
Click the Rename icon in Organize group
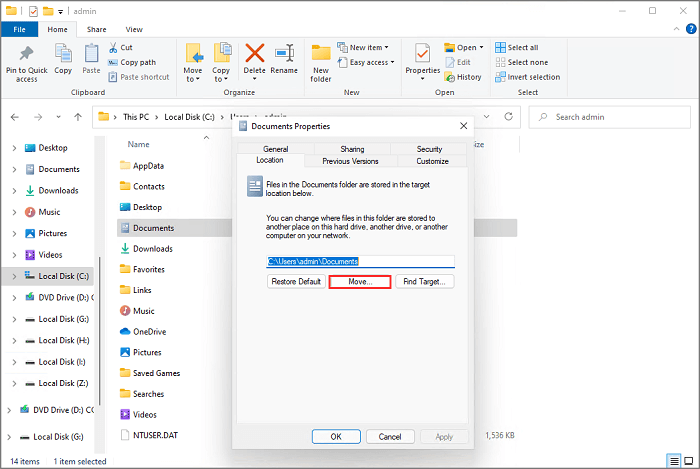pos(284,56)
